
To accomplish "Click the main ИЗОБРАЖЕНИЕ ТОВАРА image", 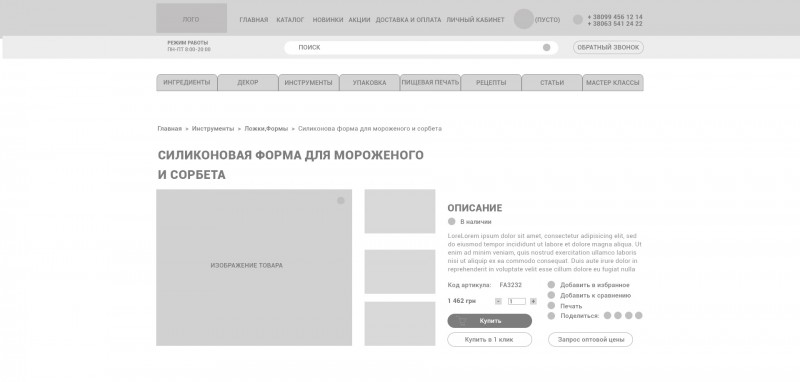I will (x=254, y=268).
